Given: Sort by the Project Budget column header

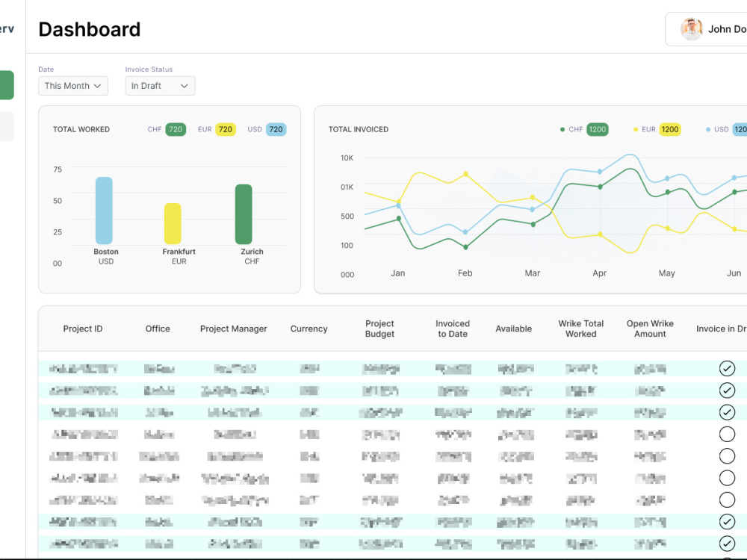Looking at the screenshot, I should point(379,329).
